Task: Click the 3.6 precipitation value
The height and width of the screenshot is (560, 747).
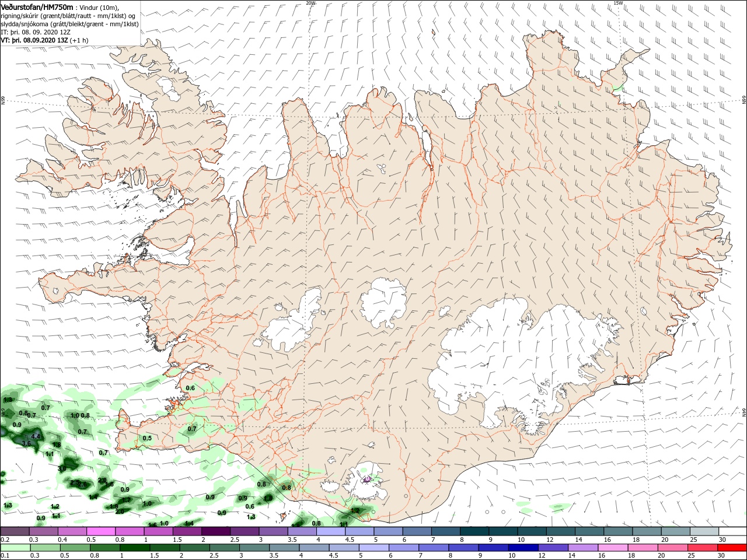Action: point(26,443)
